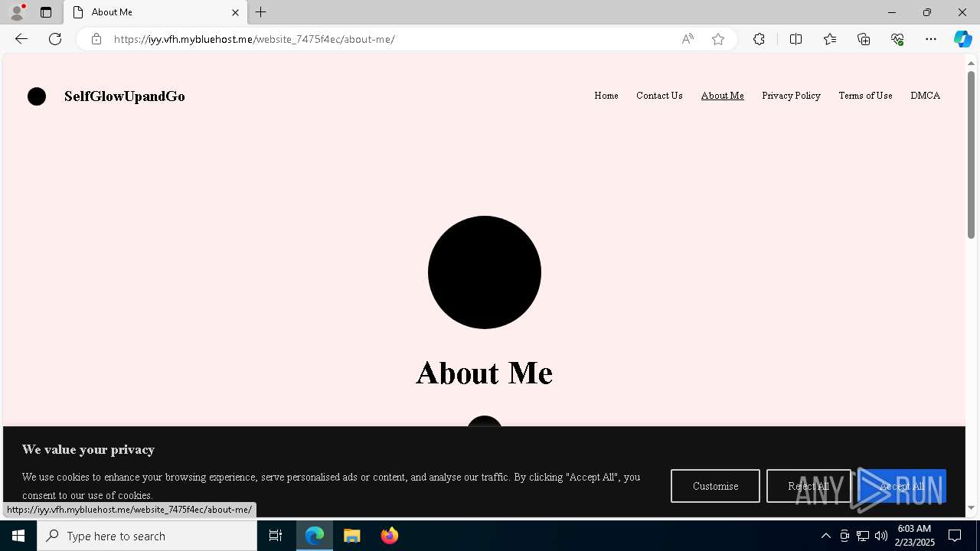
Task: Open Microsoft Edge taskbar icon
Action: click(x=315, y=536)
